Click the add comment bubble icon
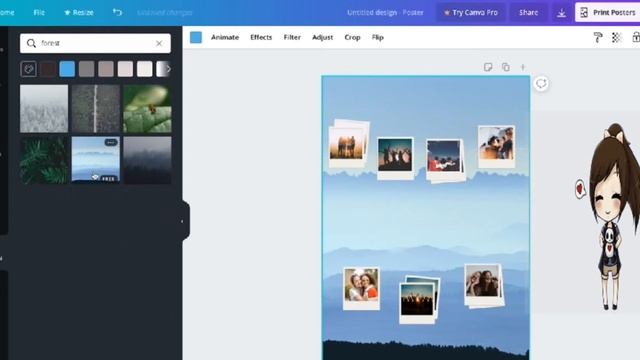The image size is (640, 360). click(541, 84)
